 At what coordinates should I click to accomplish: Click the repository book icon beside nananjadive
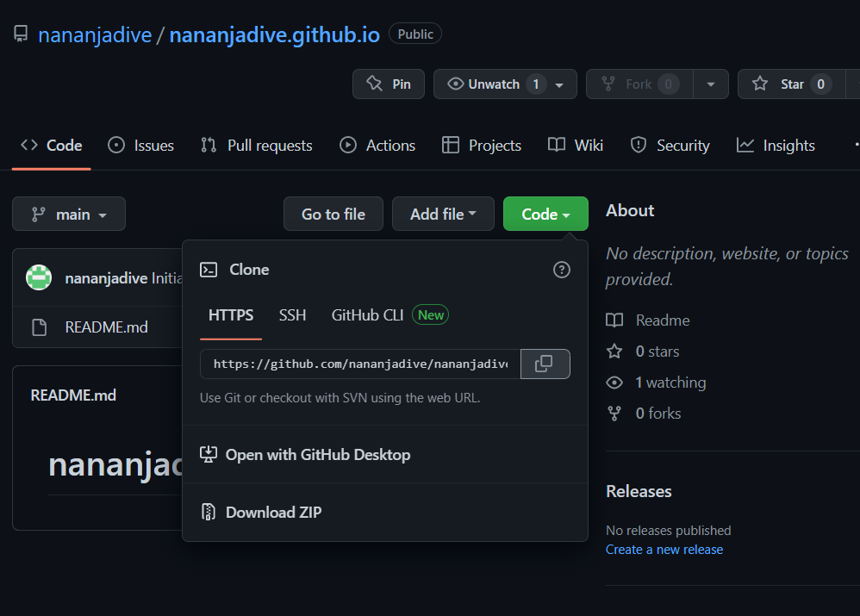[x=21, y=33]
